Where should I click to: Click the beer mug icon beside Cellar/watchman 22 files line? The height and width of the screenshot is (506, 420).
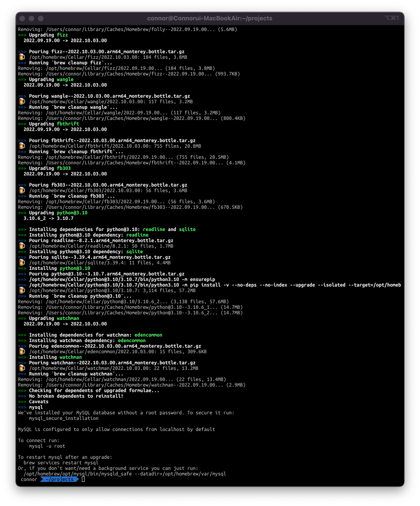point(22,368)
